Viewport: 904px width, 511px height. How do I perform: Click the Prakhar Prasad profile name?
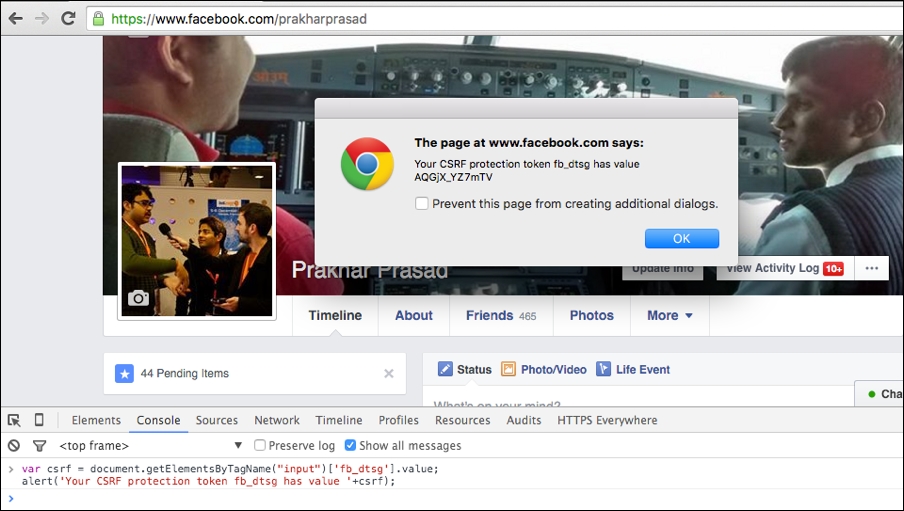370,270
